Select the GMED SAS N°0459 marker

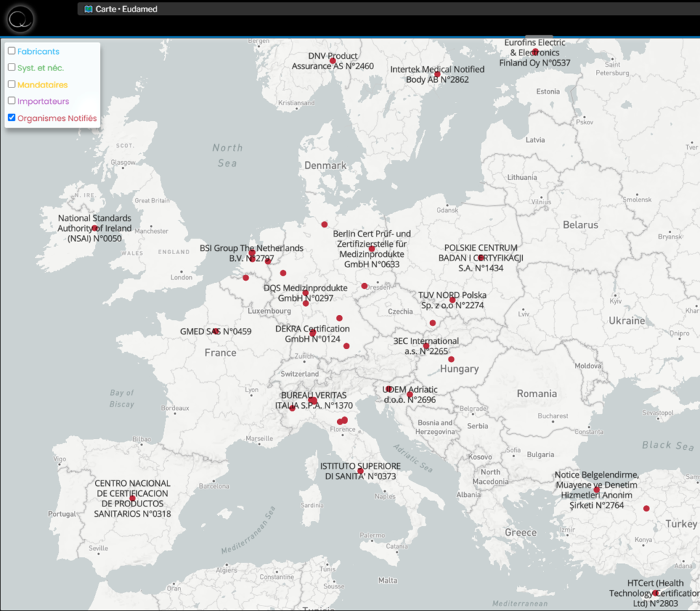coord(215,331)
